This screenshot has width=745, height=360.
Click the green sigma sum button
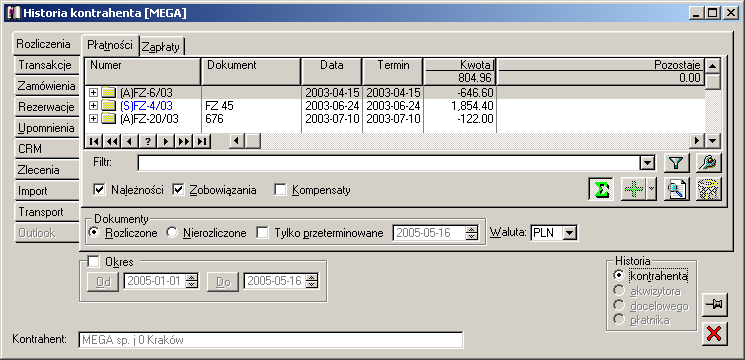(600, 189)
